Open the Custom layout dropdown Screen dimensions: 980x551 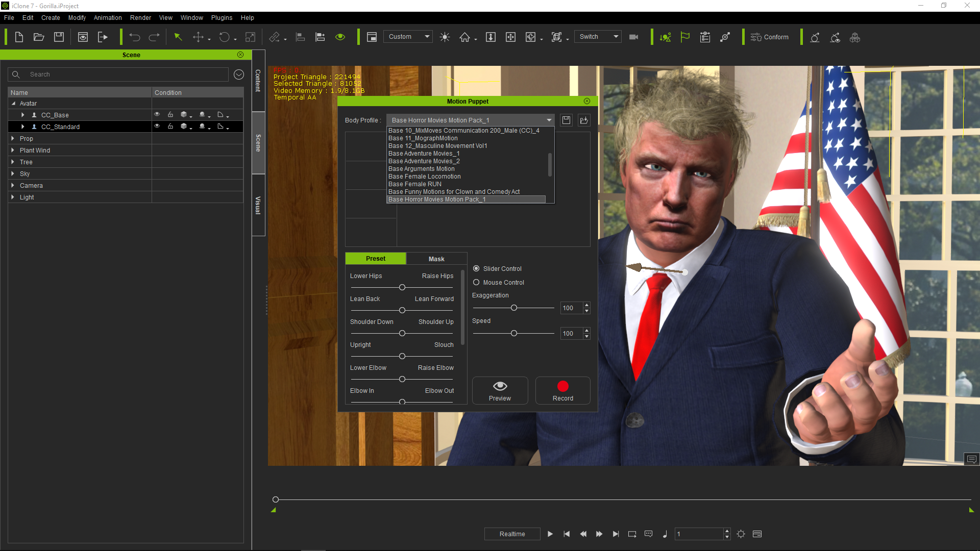pyautogui.click(x=408, y=37)
